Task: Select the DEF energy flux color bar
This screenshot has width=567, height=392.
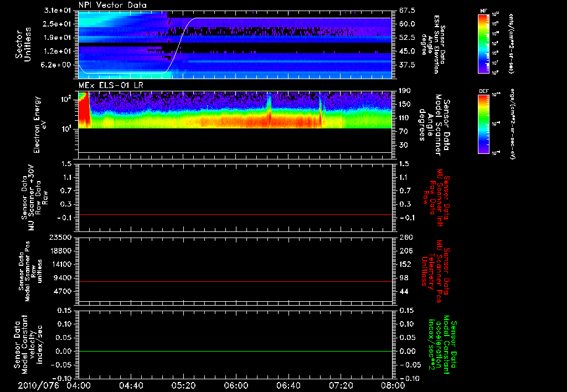Action: click(483, 124)
